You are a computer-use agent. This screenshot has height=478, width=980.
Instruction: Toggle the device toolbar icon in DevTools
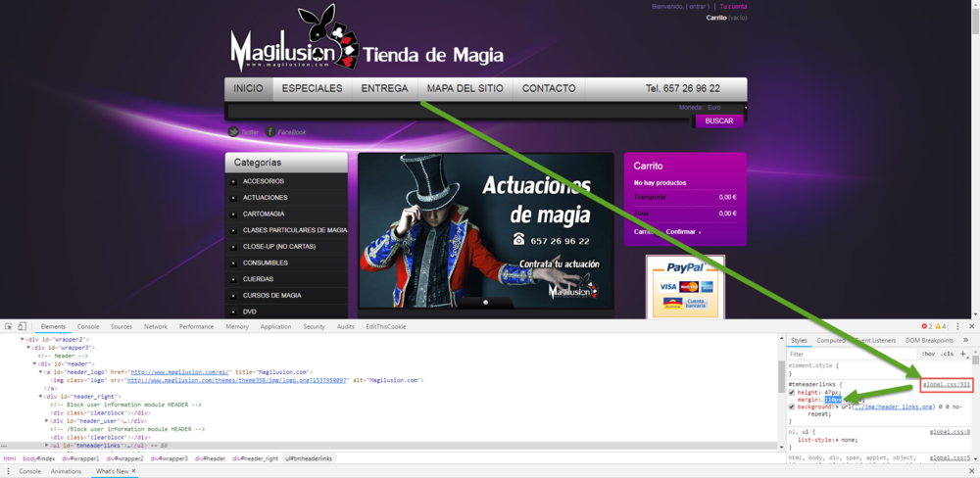(x=22, y=326)
